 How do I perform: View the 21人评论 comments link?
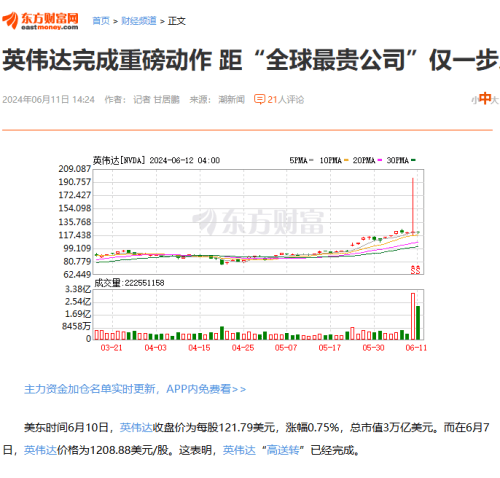tap(286, 99)
